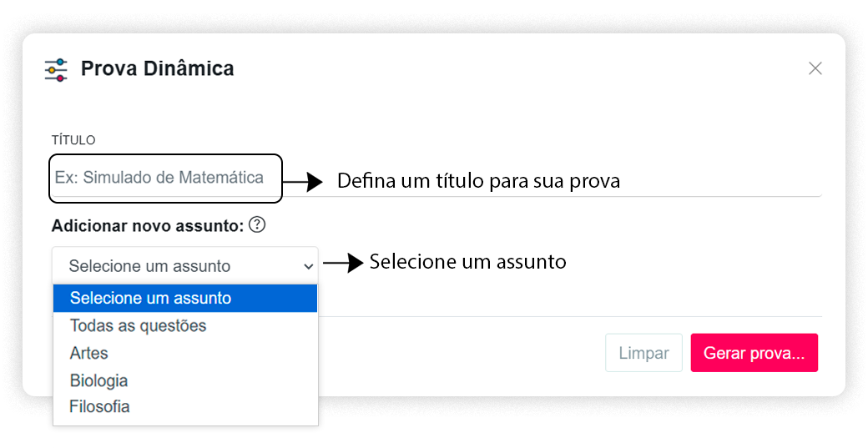
Task: Choose the highlighted Selecione um assunto option
Action: pyautogui.click(x=185, y=298)
